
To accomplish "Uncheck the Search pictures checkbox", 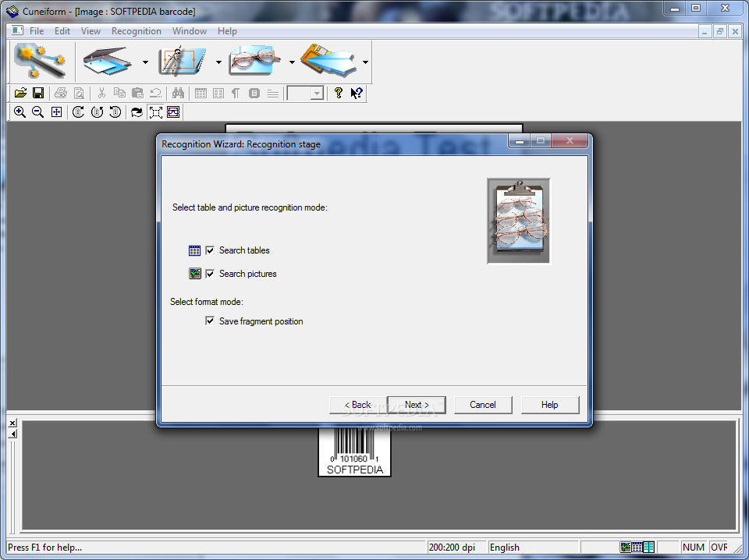I will click(x=210, y=274).
